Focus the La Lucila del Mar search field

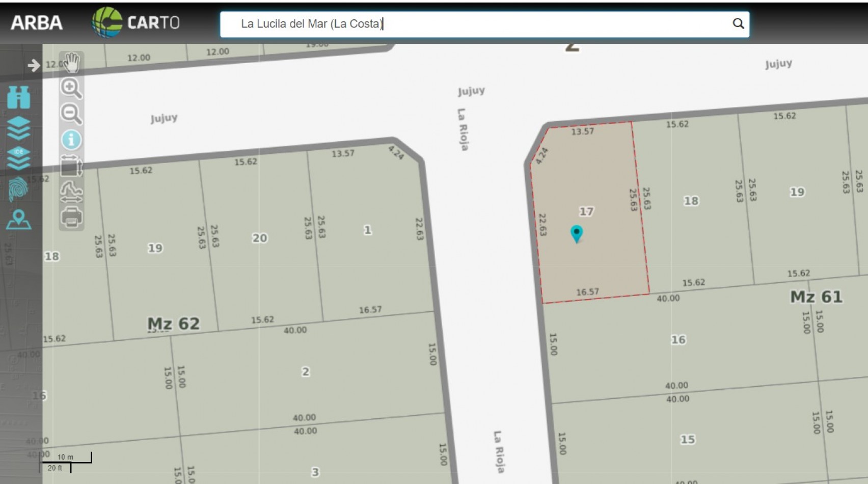point(484,24)
